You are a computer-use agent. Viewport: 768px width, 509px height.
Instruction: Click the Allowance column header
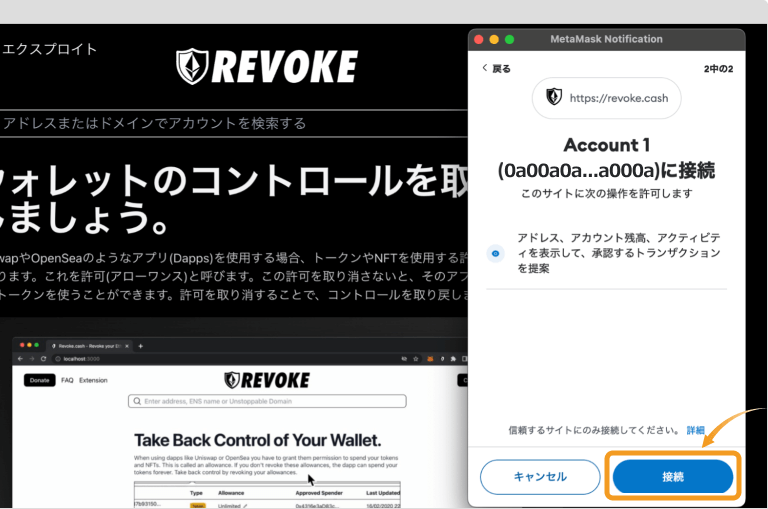pyautogui.click(x=231, y=493)
